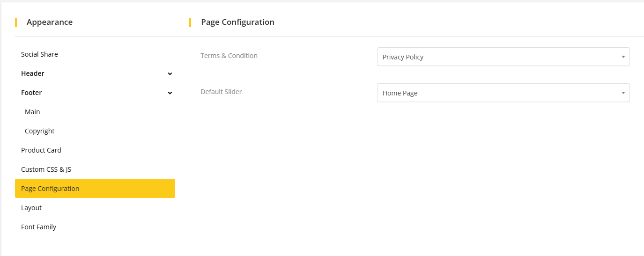The image size is (644, 256).
Task: Open the Terms & Condition page selector
Action: coord(497,57)
